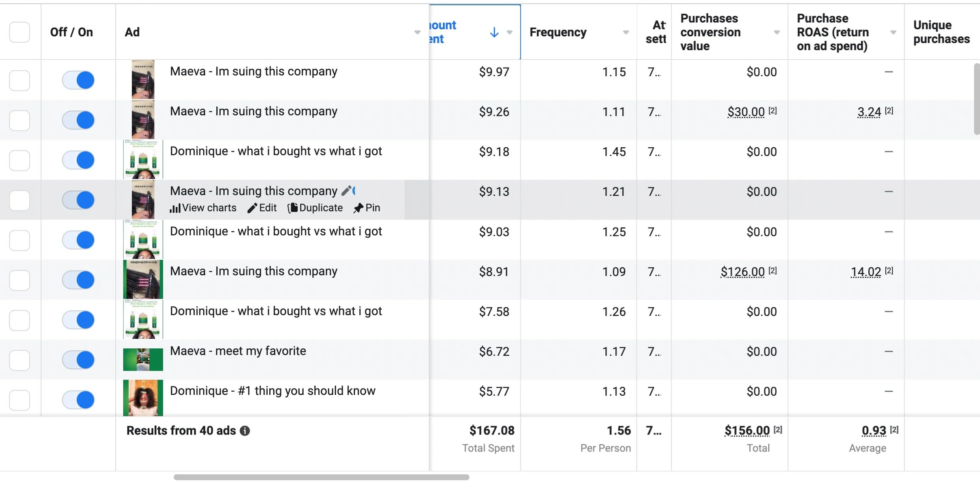The height and width of the screenshot is (481, 980).
Task: Open Purchase ROAS column header dropdown
Action: pos(893,32)
